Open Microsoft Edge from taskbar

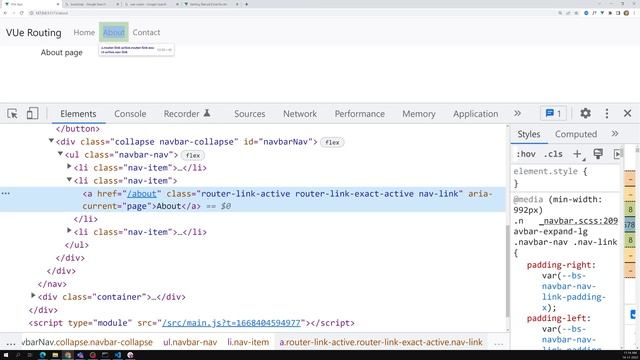coord(42,355)
